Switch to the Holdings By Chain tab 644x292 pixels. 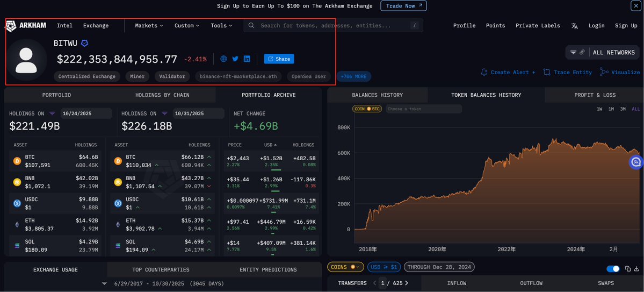(162, 95)
